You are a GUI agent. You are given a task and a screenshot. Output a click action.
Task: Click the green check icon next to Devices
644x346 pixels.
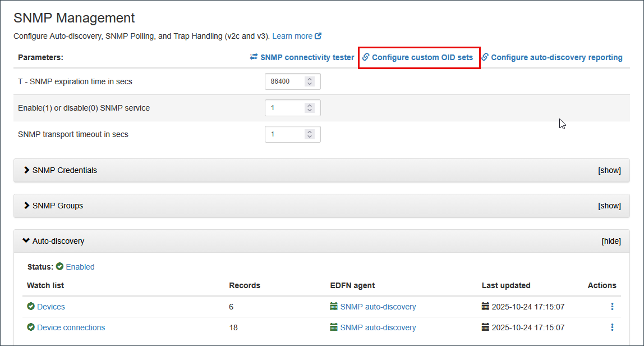(x=31, y=307)
